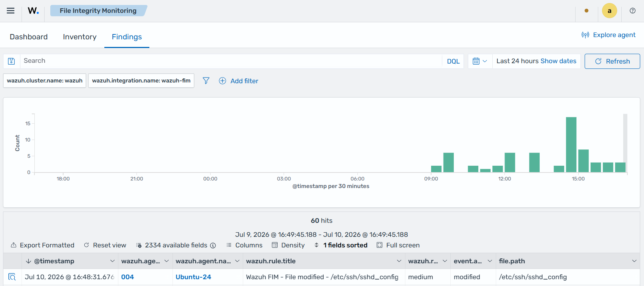Click the info icon beside available fields
Screen dimensions: 644x286
pyautogui.click(x=213, y=246)
